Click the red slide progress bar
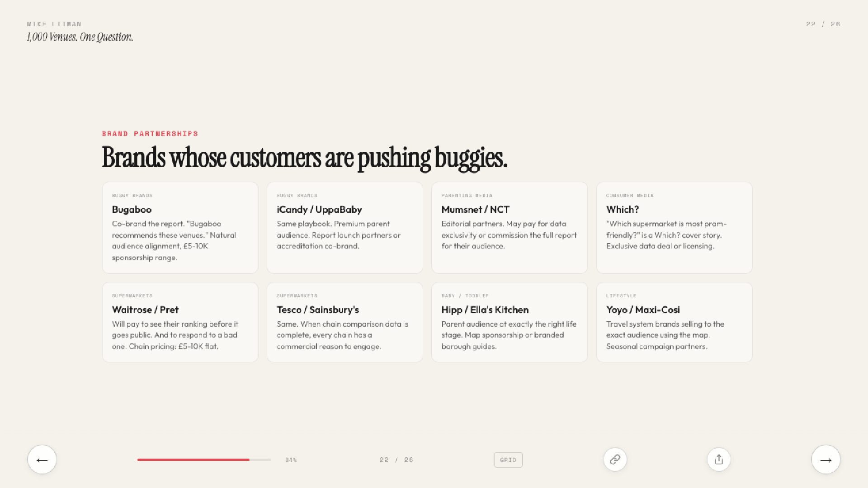 (203, 460)
